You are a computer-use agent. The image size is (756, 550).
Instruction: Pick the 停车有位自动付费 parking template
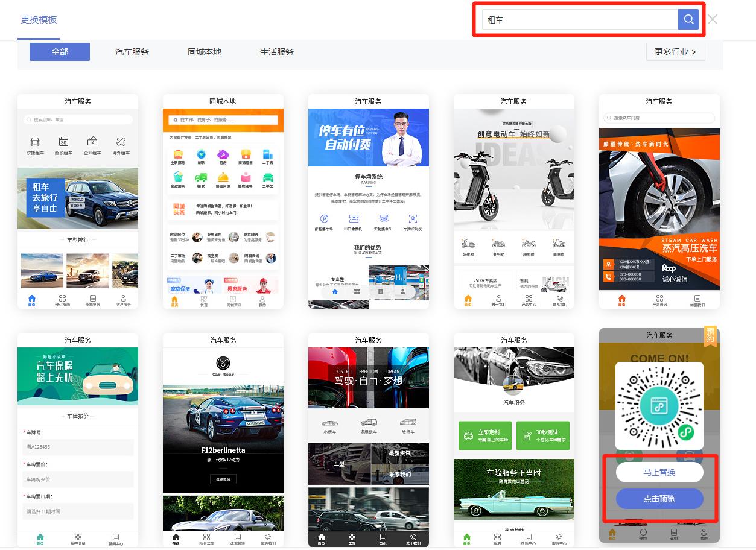click(x=369, y=201)
